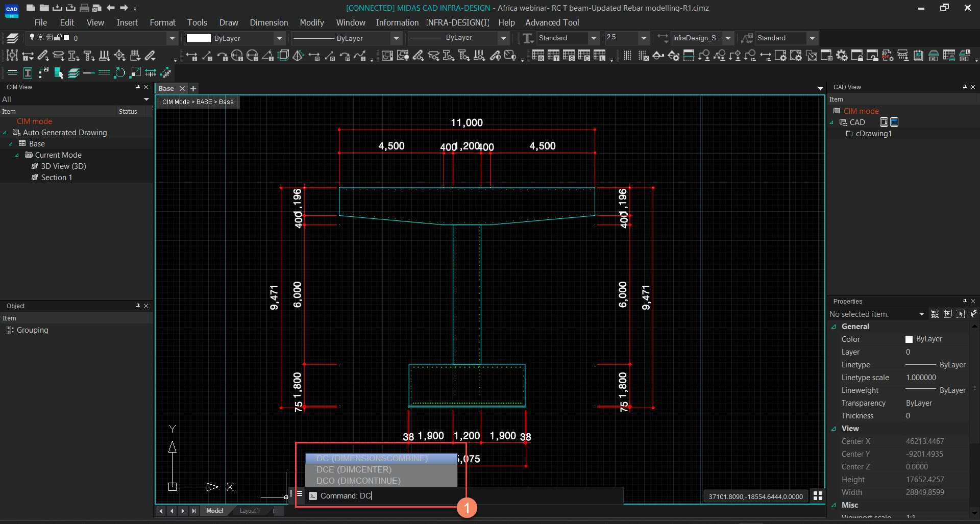The image size is (980, 524).
Task: Collapse the View properties section
Action: (834, 429)
